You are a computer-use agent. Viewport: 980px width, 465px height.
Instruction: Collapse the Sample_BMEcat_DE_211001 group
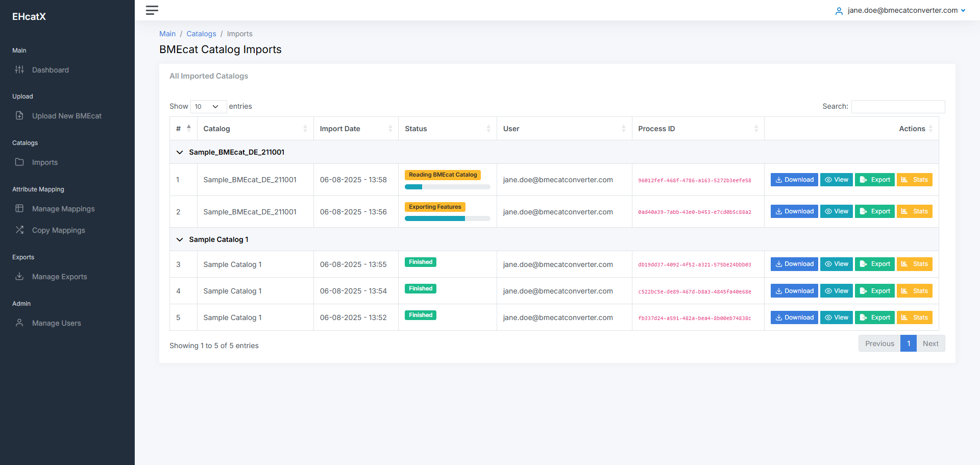click(x=180, y=152)
